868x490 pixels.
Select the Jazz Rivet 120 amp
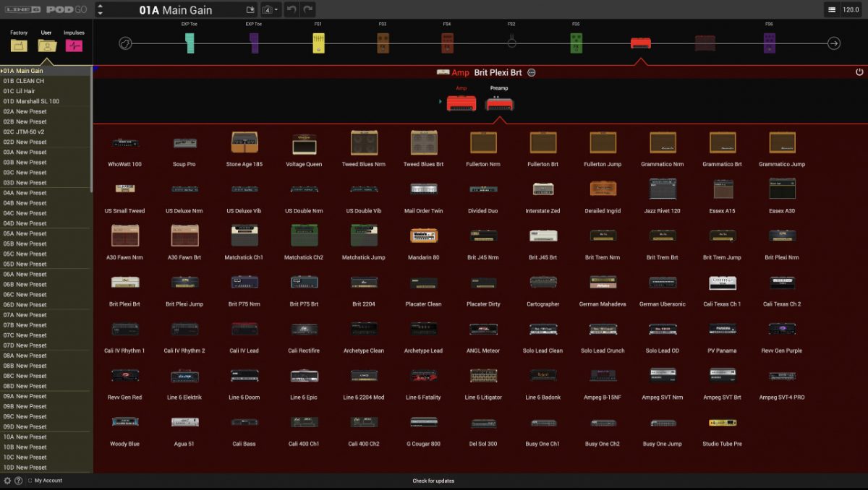coord(663,197)
